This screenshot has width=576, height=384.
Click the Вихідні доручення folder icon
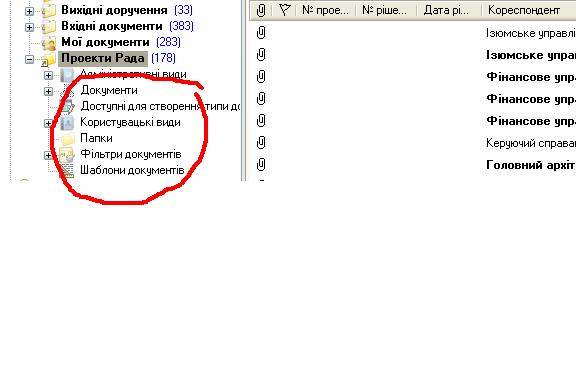click(x=49, y=10)
